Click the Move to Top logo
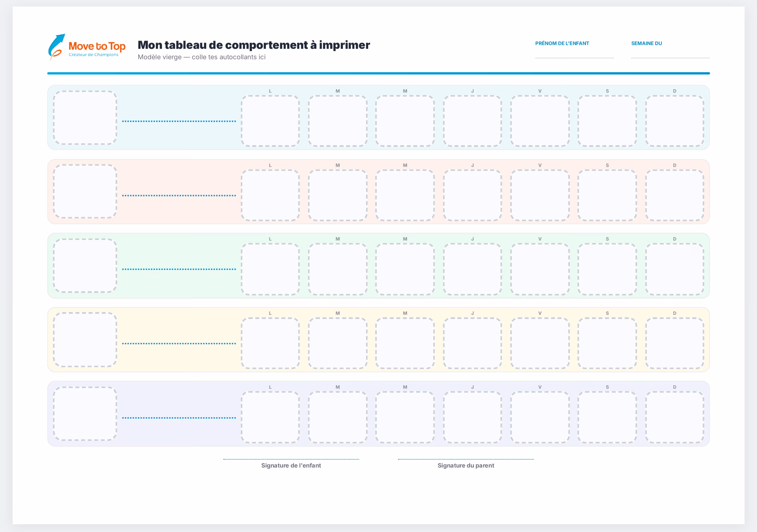Image resolution: width=757 pixels, height=532 pixels. coord(87,48)
